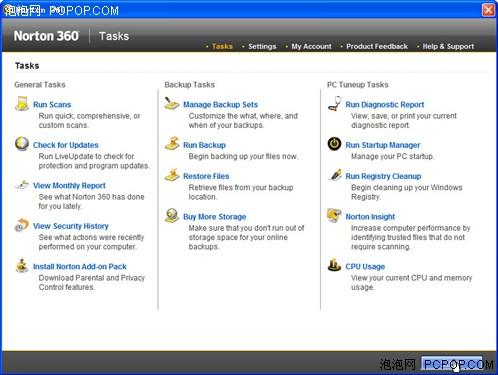Image resolution: width=498 pixels, height=375 pixels.
Task: Click text 'Retrieve files from your backup location.'
Action: (x=241, y=192)
